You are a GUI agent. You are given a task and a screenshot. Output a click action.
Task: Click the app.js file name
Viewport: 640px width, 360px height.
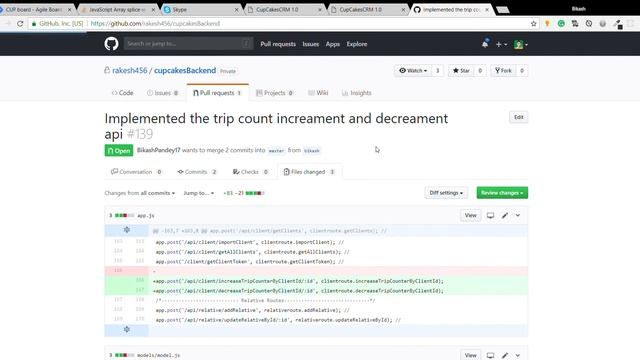click(x=146, y=216)
